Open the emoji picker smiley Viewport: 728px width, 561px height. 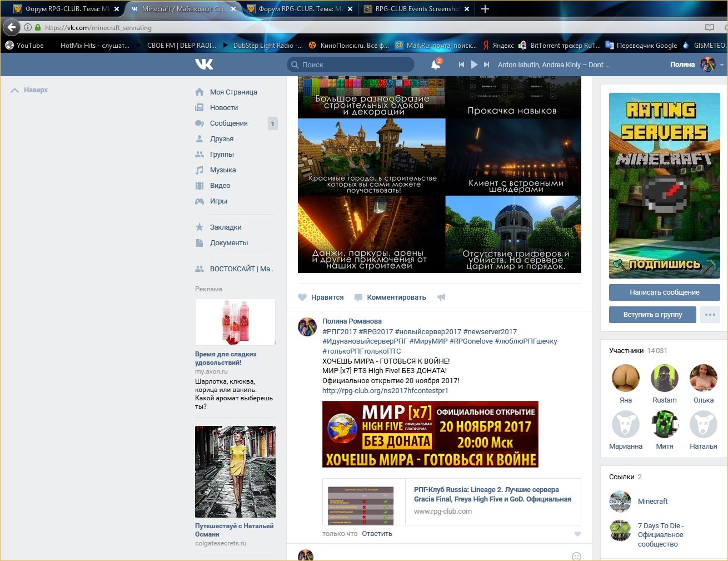[576, 556]
